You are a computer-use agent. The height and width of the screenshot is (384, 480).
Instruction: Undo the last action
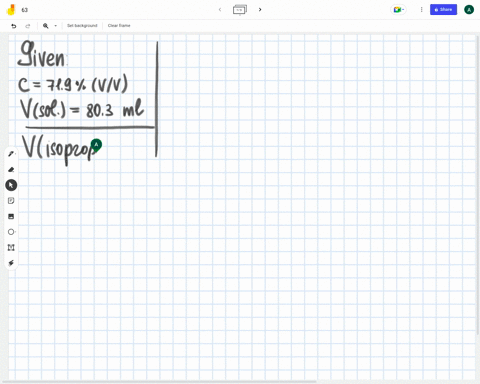pyautogui.click(x=14, y=26)
